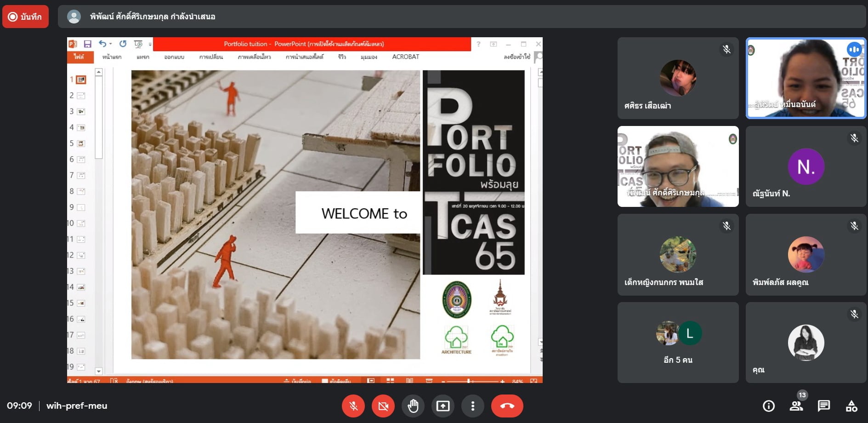Click the present screen button
This screenshot has width=868, height=423.
(x=443, y=406)
